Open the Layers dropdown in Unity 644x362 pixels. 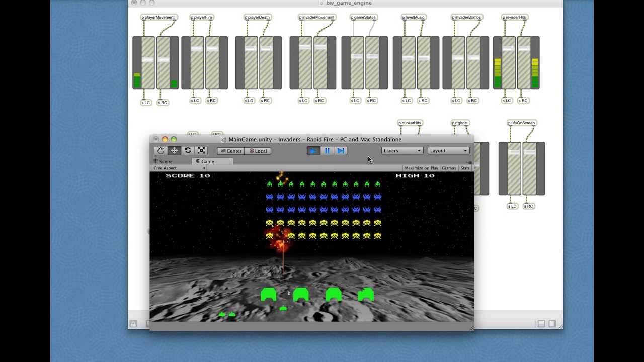402,151
